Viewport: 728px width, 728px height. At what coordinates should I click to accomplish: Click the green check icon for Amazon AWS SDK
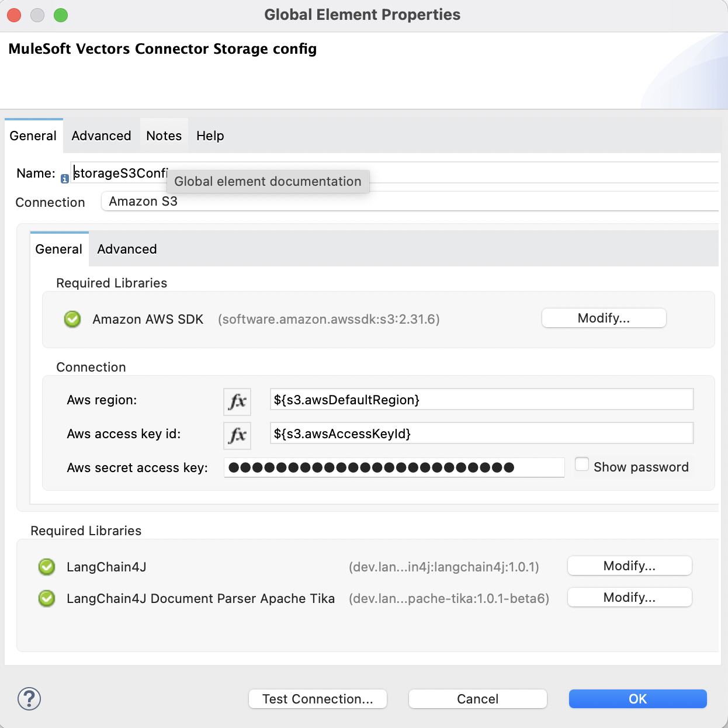point(72,319)
